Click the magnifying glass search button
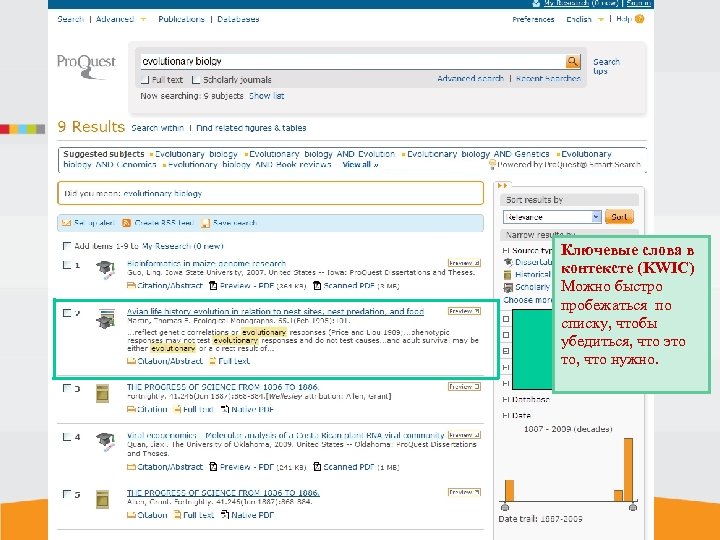 (573, 61)
